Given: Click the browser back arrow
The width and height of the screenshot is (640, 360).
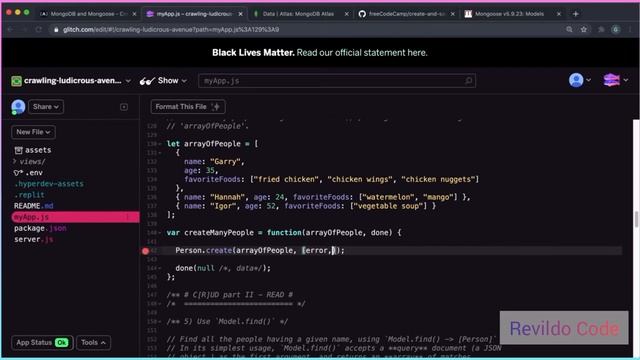Looking at the screenshot, I should click(x=10, y=29).
